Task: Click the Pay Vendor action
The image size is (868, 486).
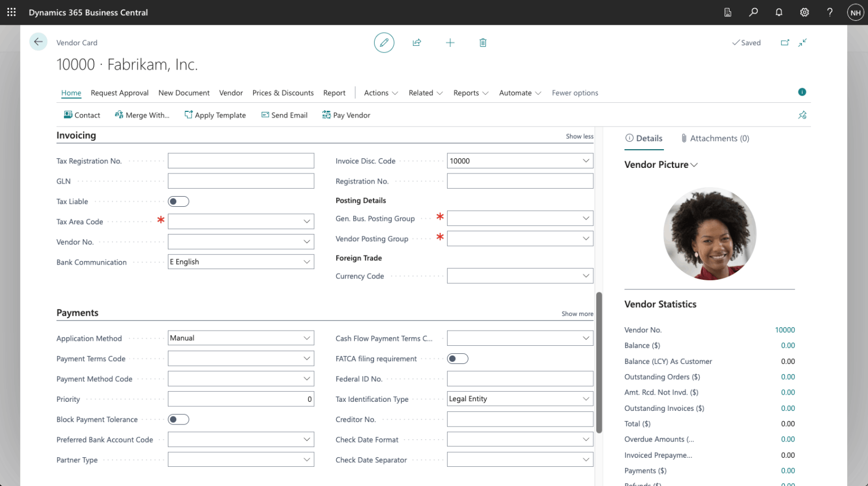Action: (x=346, y=115)
